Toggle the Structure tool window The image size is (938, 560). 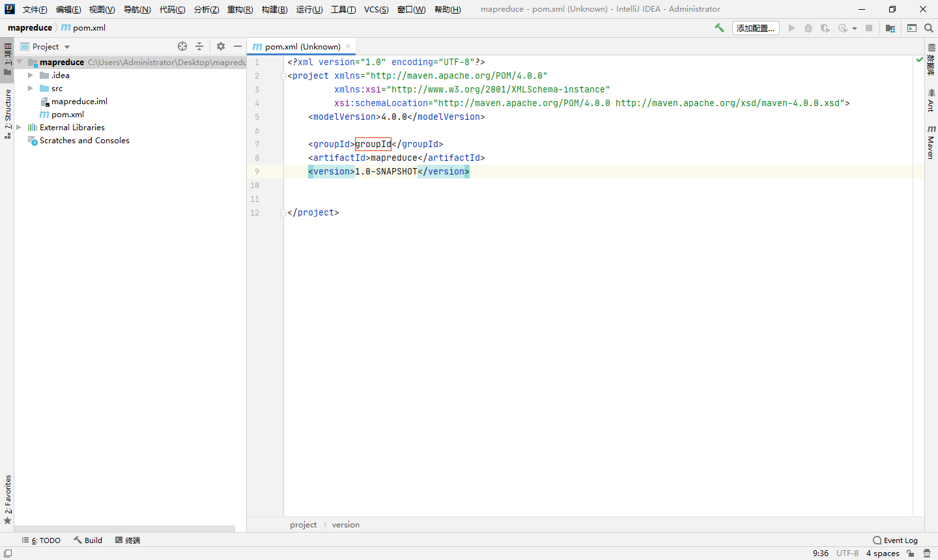7,114
